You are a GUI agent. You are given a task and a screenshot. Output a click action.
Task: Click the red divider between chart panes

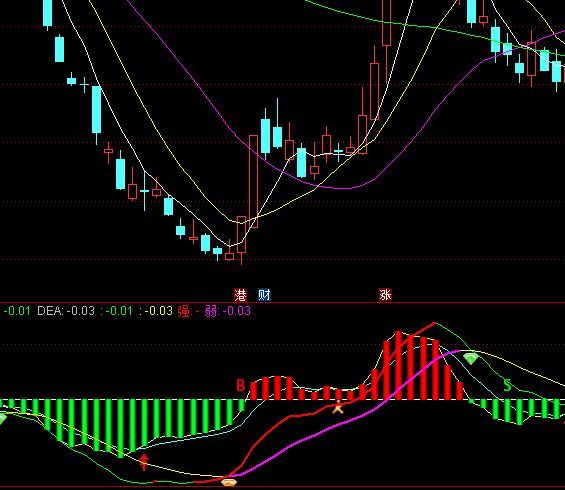pos(282,303)
